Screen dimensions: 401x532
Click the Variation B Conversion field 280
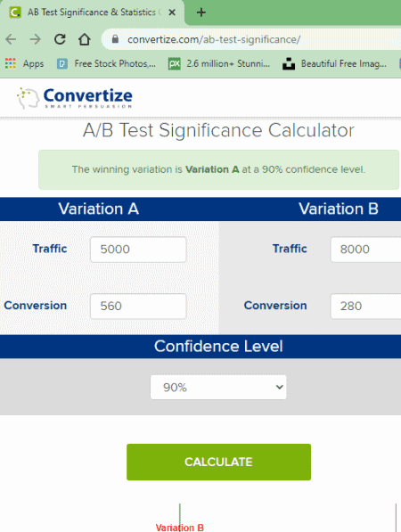(x=365, y=306)
